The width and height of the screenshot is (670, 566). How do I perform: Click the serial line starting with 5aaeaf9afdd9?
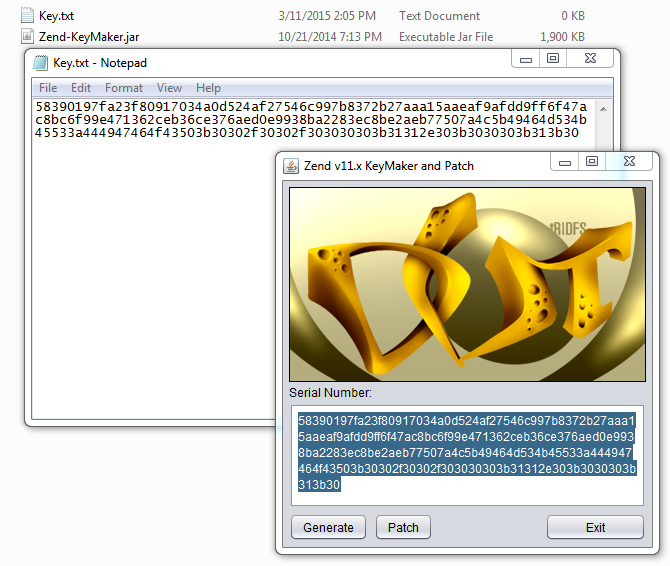coord(466,437)
